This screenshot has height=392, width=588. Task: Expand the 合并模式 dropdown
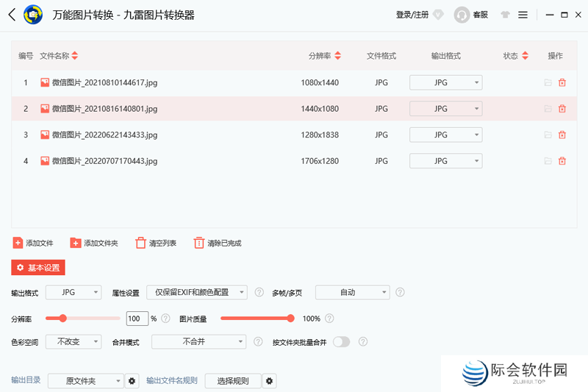coord(199,342)
